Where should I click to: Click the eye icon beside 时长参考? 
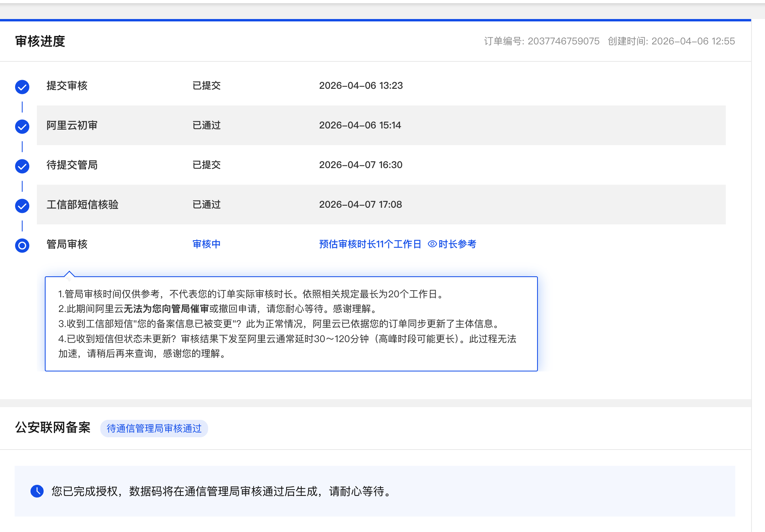(432, 244)
